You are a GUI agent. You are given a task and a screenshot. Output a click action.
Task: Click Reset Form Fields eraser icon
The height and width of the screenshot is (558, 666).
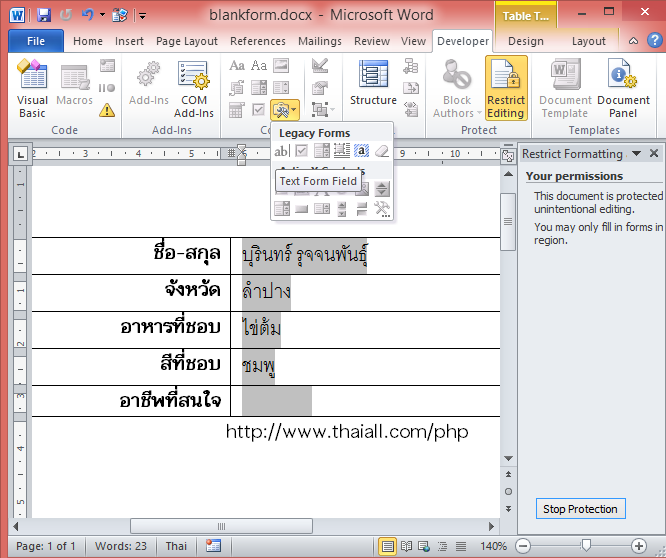click(381, 151)
